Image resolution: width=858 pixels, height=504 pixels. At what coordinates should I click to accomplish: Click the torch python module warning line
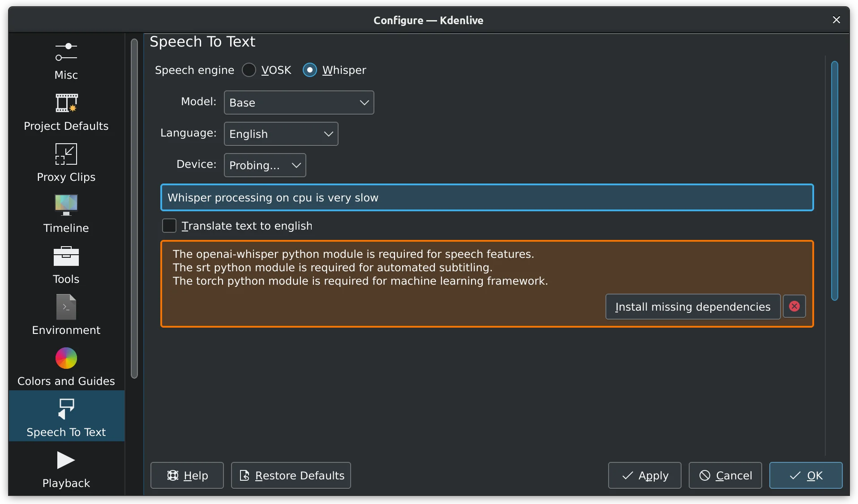pyautogui.click(x=360, y=281)
